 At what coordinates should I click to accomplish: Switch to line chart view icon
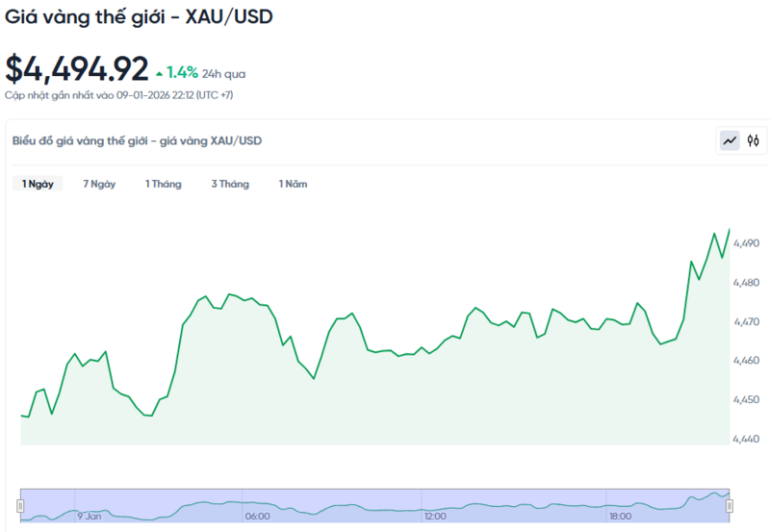pos(730,140)
